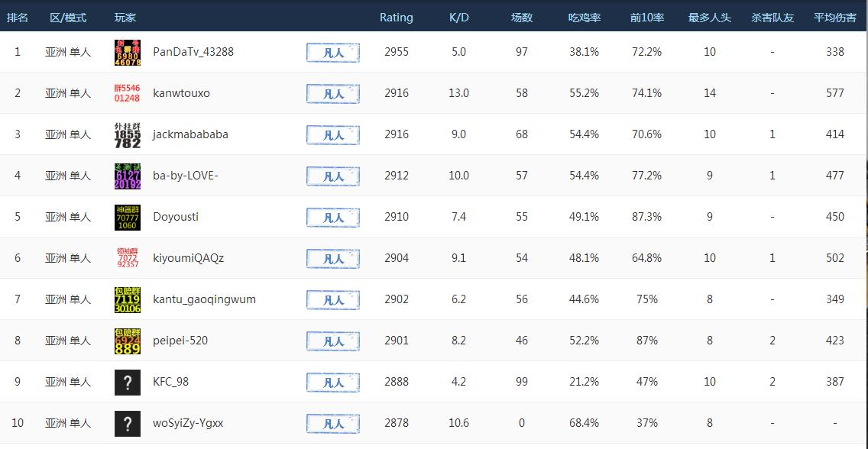868x449 pixels.
Task: Sort by 平均伤害 column header
Action: click(835, 18)
